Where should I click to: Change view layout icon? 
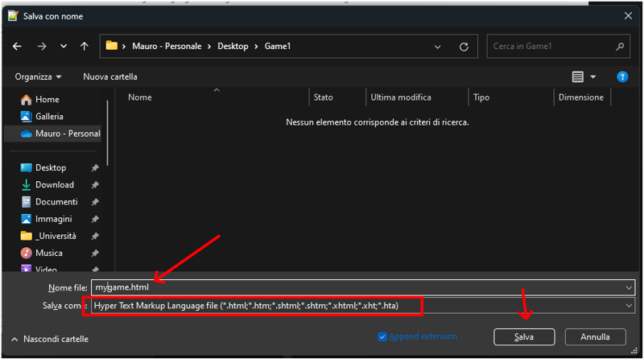(x=577, y=76)
